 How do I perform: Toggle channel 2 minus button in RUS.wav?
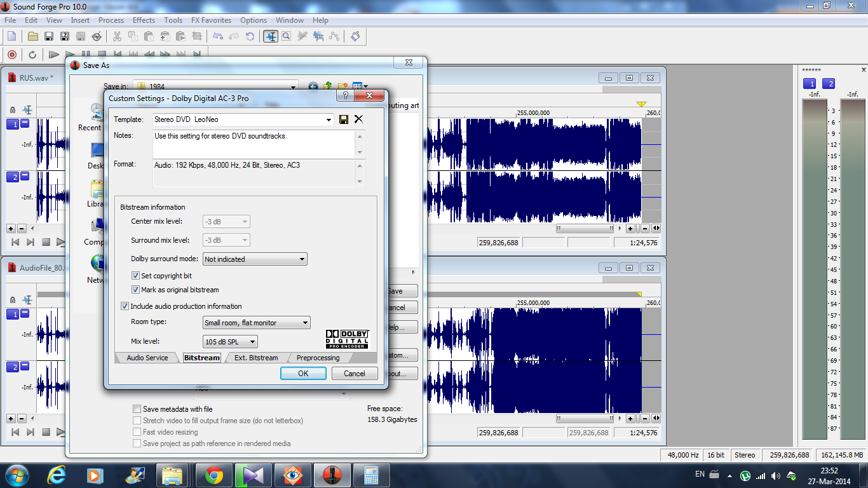pos(25,177)
